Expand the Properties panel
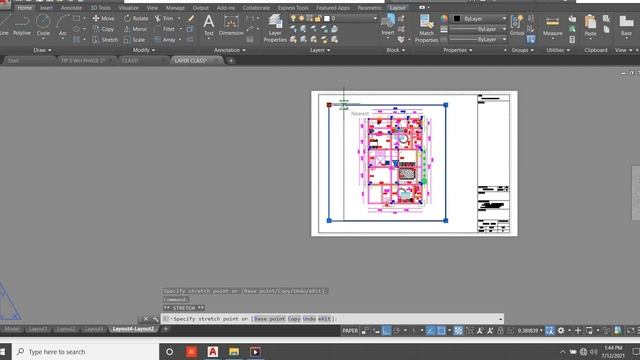Screen dimensions: 640x360 (x=458, y=50)
